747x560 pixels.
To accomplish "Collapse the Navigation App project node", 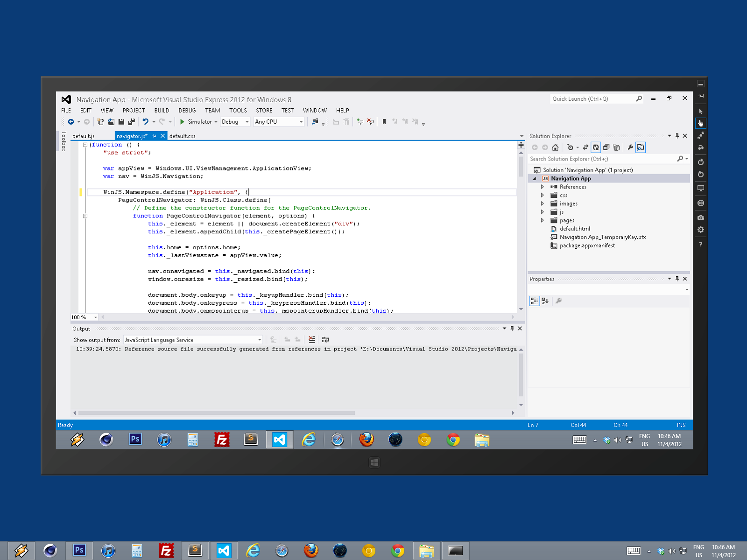I will [x=535, y=179].
